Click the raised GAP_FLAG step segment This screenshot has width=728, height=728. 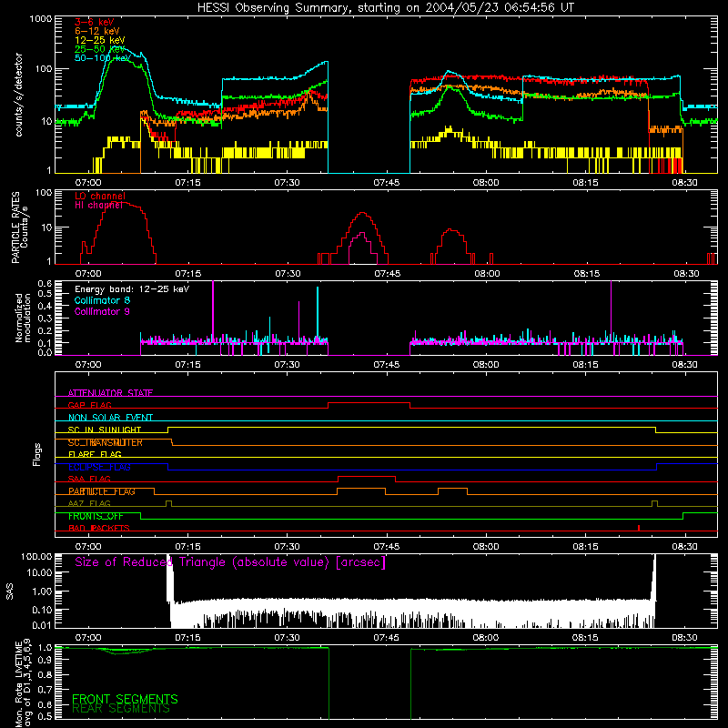[369, 403]
